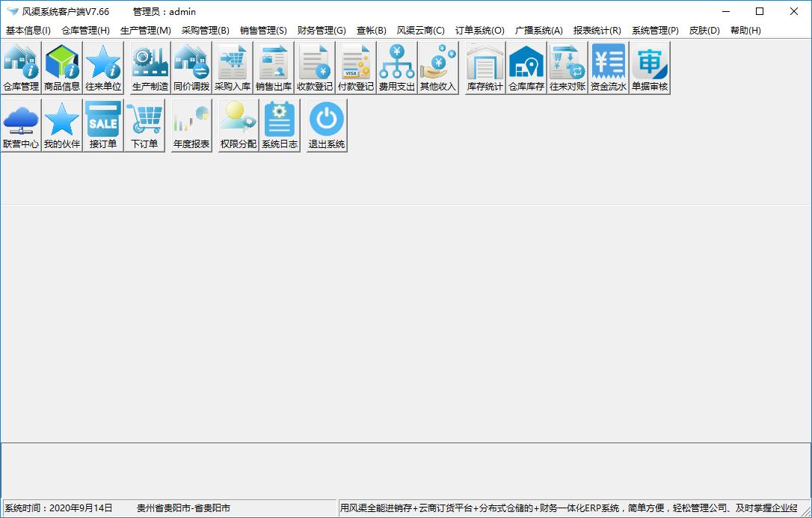Open 皮肤(D) menu
Screen dimensions: 812x518
click(704, 31)
